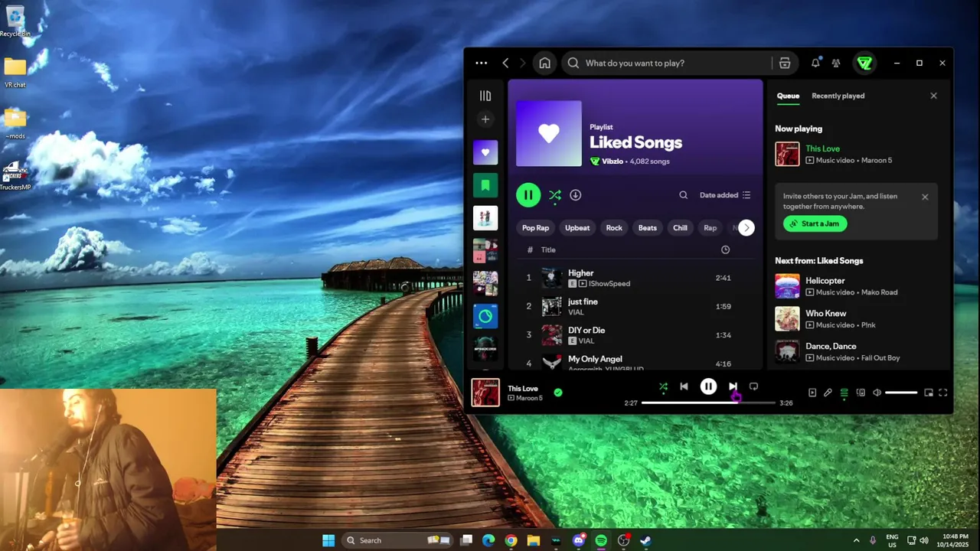Screen dimensions: 980x551
Task: Toggle shuffle beside the green pause button
Action: (x=555, y=195)
